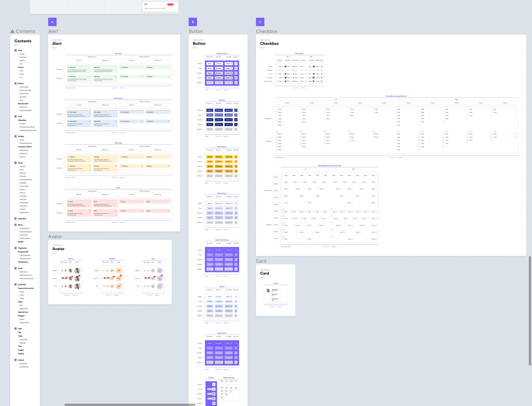Click John Doe card in Card frame
Viewport: 532px width, 406px height.
[276, 294]
